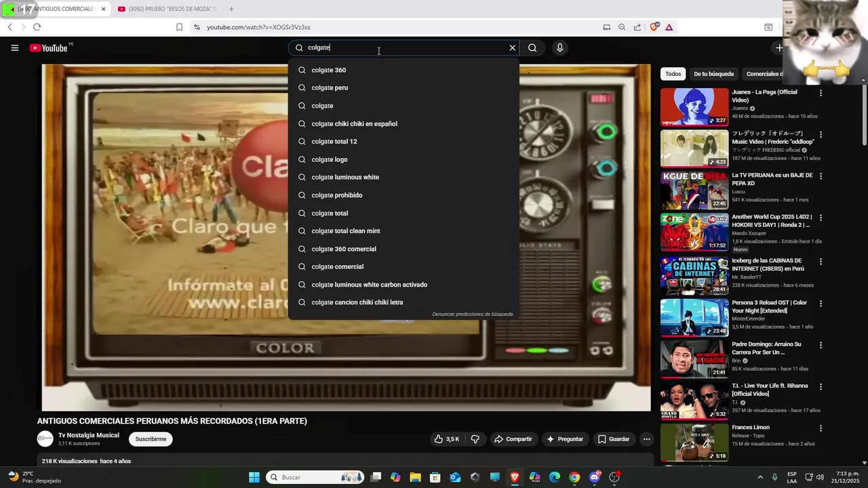Viewport: 868px width, 488px height.
Task: Open the Tv Nostalgia Musical channel avatar
Action: [45, 439]
